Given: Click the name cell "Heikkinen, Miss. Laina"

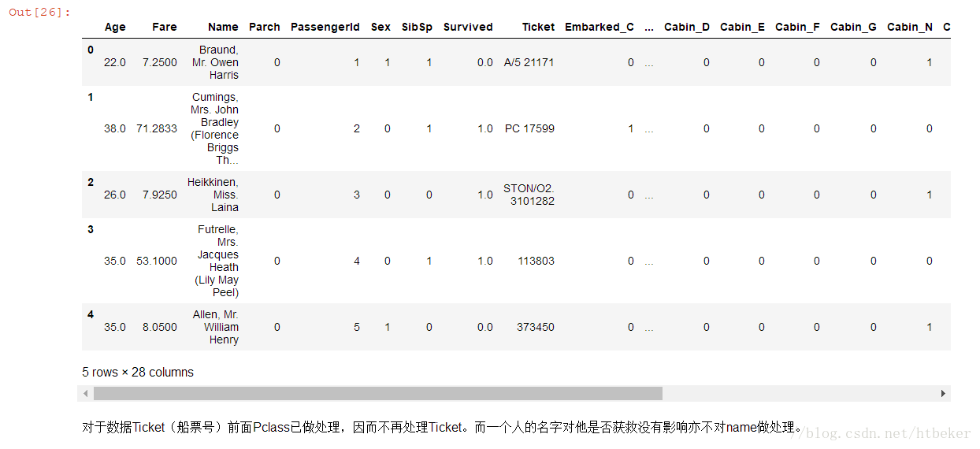Looking at the screenshot, I should 213,195.
